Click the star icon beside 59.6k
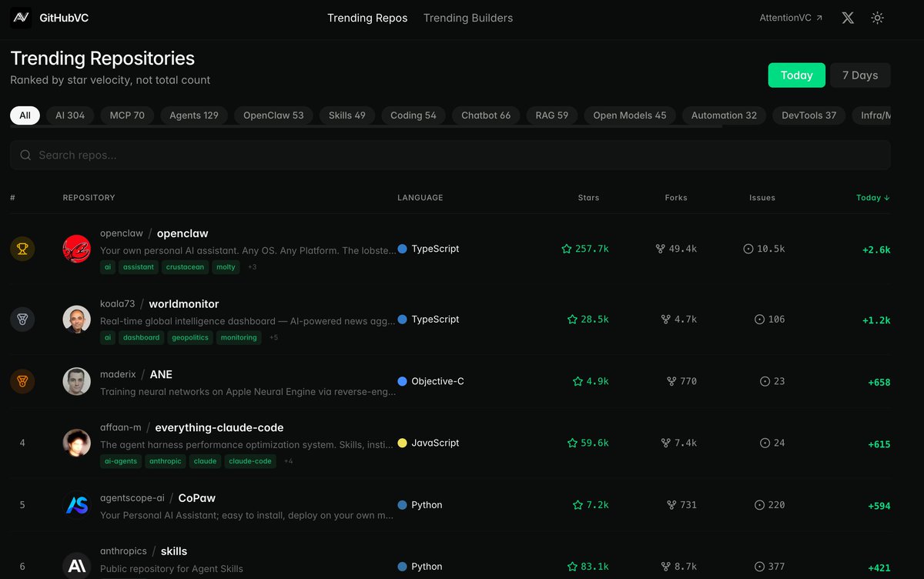The height and width of the screenshot is (579, 924). point(572,443)
